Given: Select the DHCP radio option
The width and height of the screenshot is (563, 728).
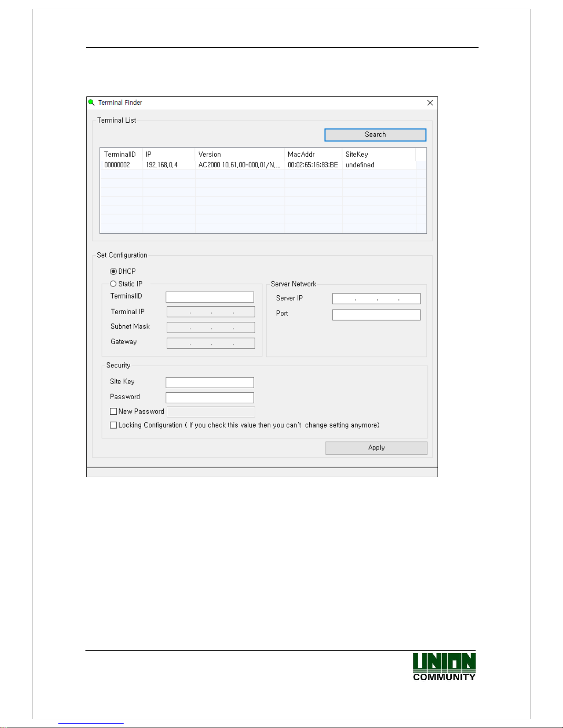Looking at the screenshot, I should pyautogui.click(x=114, y=271).
